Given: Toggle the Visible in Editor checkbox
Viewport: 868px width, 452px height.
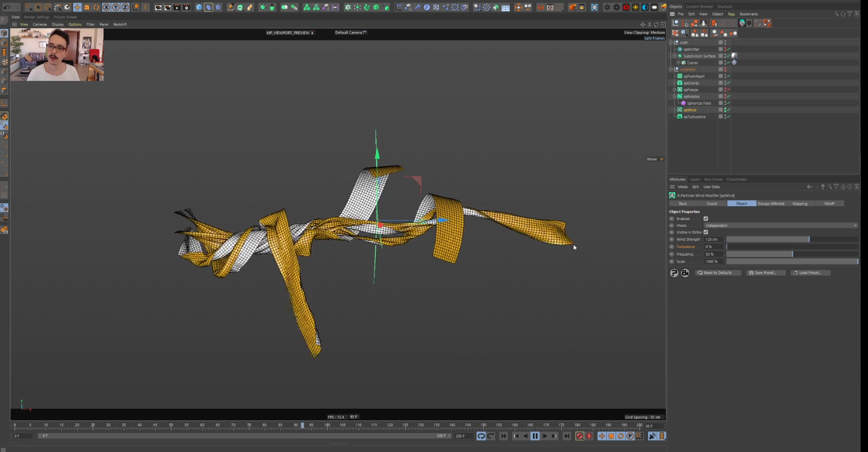Looking at the screenshot, I should (706, 232).
